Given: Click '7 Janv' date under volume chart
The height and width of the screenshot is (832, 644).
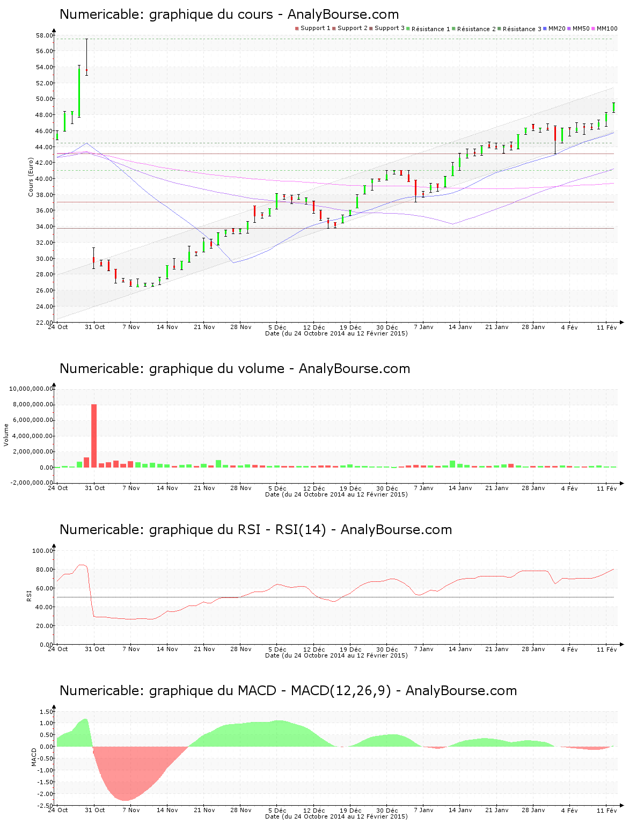Looking at the screenshot, I should (x=423, y=488).
